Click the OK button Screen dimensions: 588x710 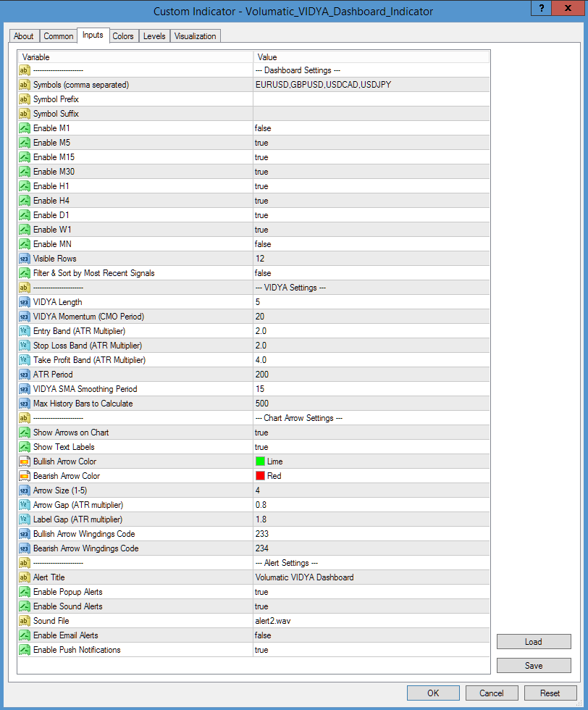(x=433, y=693)
